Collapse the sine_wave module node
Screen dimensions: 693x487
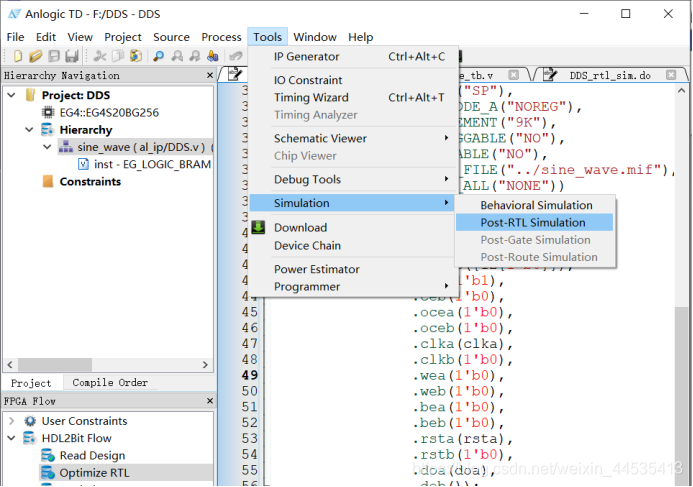pos(47,147)
